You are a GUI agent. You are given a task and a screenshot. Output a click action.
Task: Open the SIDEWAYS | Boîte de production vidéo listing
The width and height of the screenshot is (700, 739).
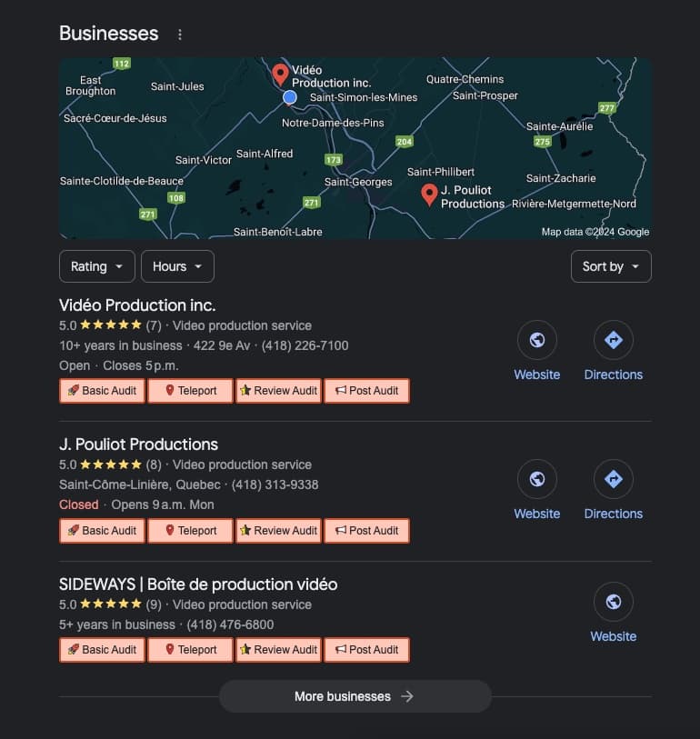[198, 584]
